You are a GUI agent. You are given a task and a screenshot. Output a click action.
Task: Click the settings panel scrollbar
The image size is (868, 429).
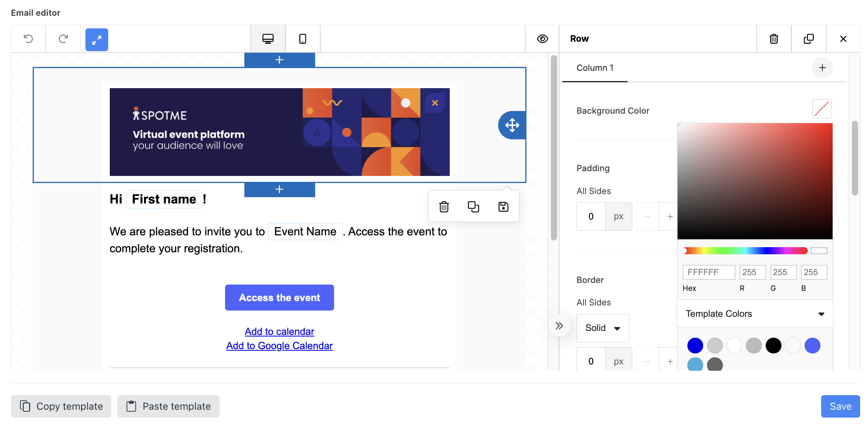point(855,157)
